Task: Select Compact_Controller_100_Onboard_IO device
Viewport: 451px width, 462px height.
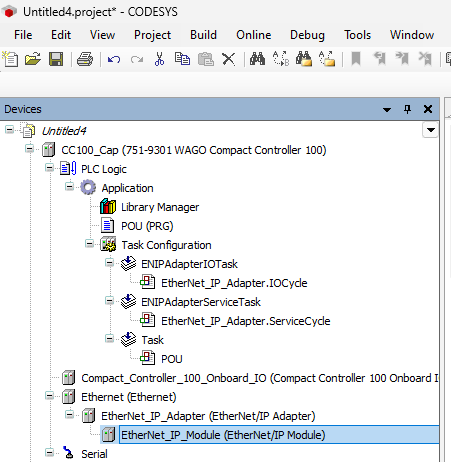Action: [260, 378]
